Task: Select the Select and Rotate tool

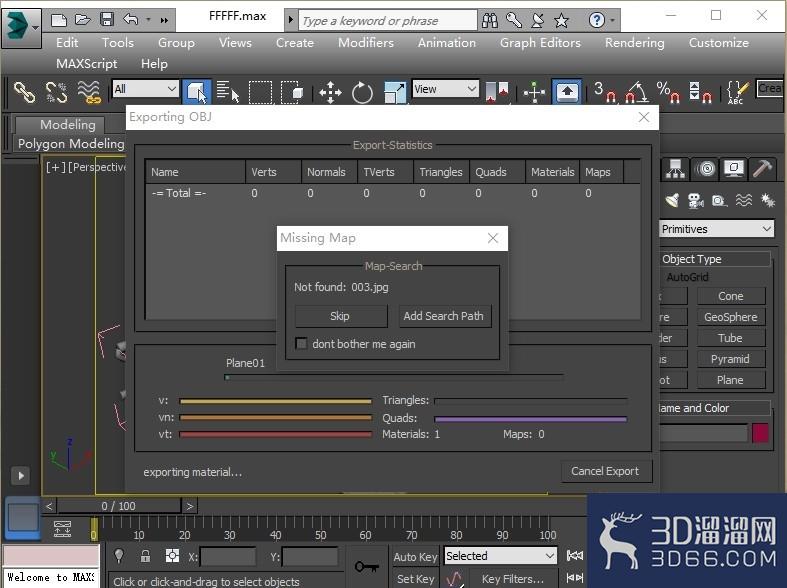Action: tap(362, 92)
